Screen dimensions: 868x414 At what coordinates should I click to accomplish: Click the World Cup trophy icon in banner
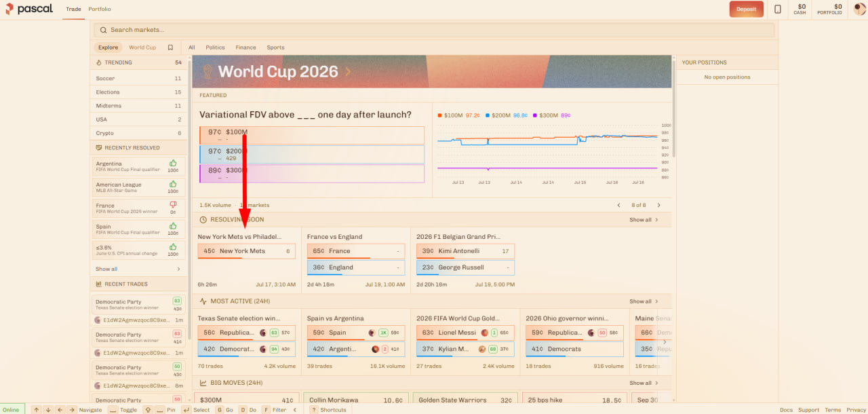208,72
